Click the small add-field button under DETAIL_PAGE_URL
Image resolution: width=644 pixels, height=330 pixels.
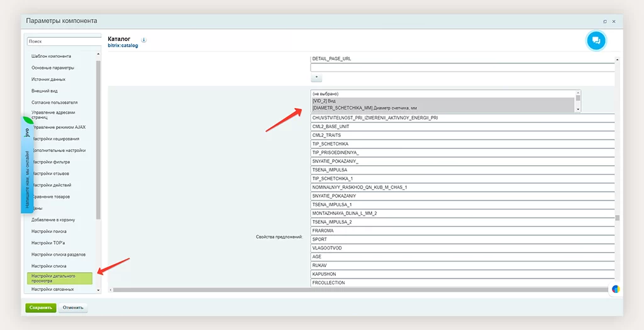tap(317, 78)
